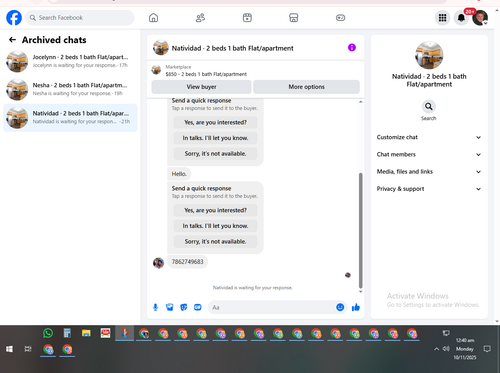Open the Marketplace storefront icon
The height and width of the screenshot is (373, 500).
click(x=294, y=18)
